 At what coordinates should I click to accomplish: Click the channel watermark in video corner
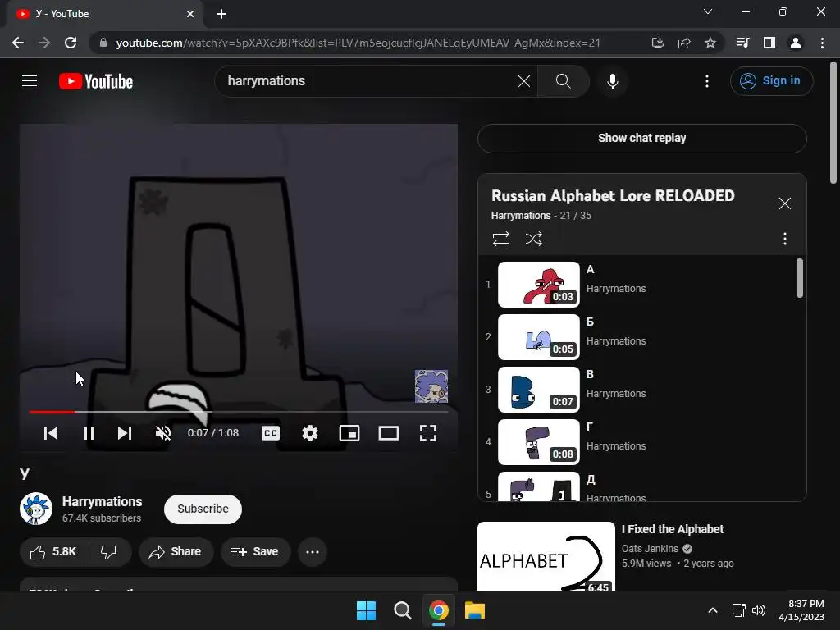click(x=431, y=386)
